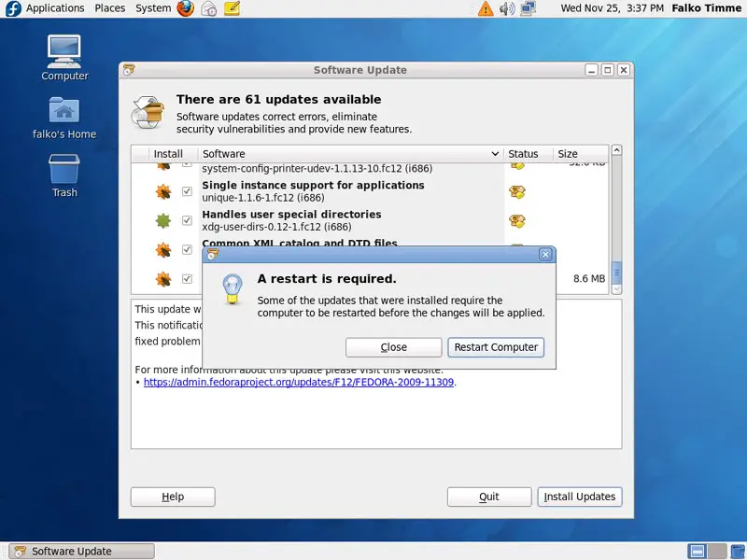Screen dimensions: 747x560
Task: Open the Places menu
Action: (x=110, y=8)
